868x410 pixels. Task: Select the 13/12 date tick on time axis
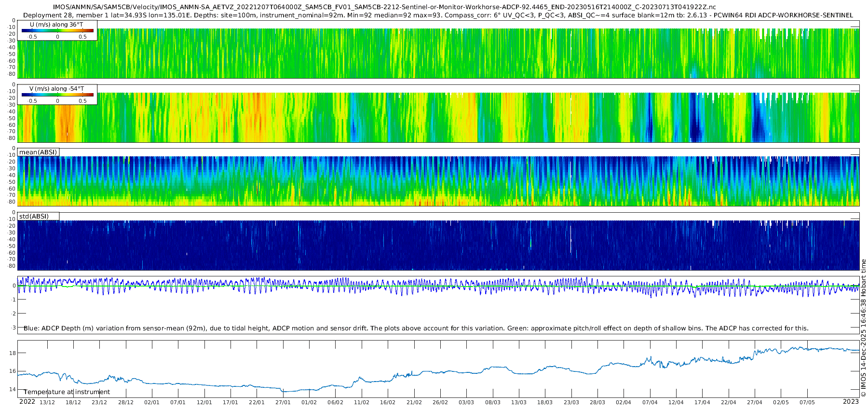point(47,402)
